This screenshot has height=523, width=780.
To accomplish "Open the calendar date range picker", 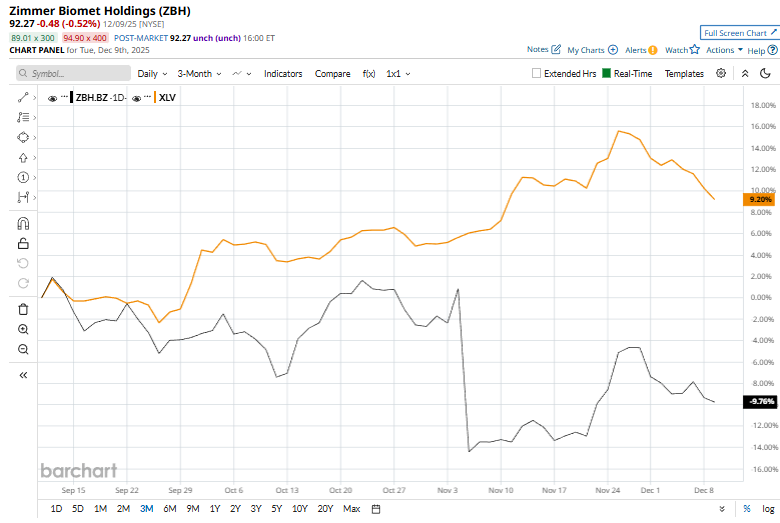I will (376, 509).
